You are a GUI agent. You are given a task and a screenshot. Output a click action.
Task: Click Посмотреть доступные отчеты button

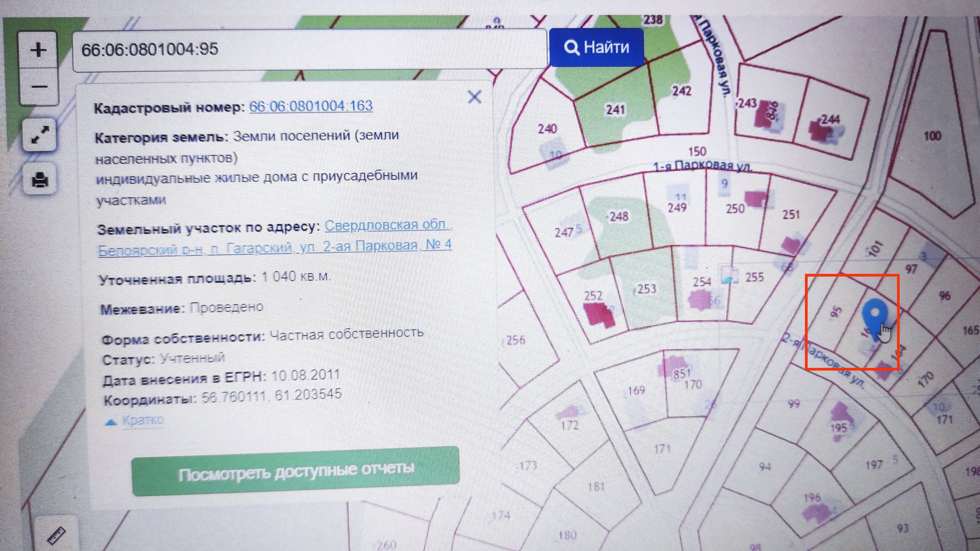296,472
